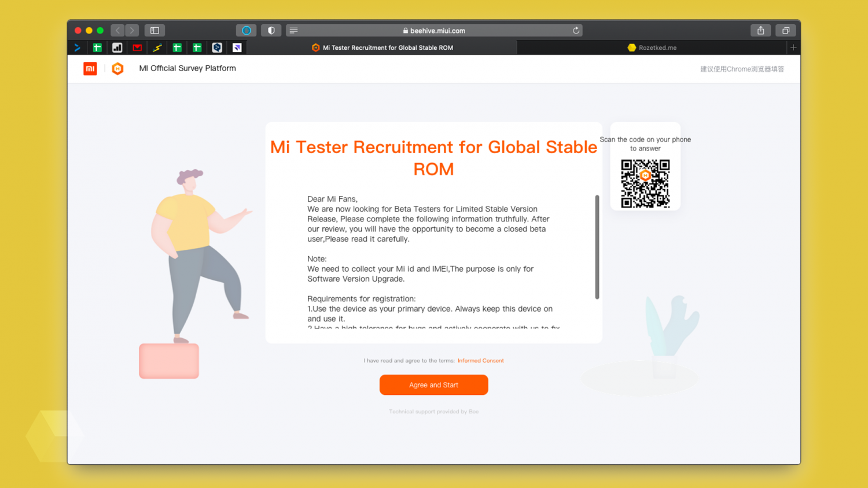Click the Mi Tester Recruitment heading
The width and height of the screenshot is (868, 488).
pos(433,158)
